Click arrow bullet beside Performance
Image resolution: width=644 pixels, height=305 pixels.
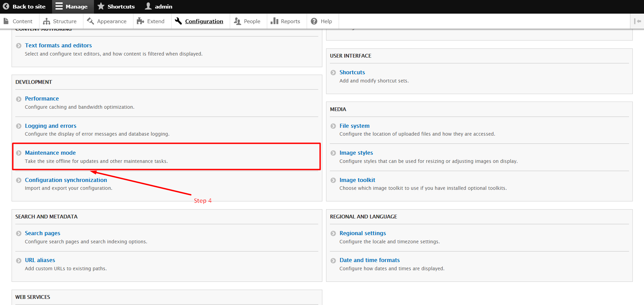click(x=19, y=99)
